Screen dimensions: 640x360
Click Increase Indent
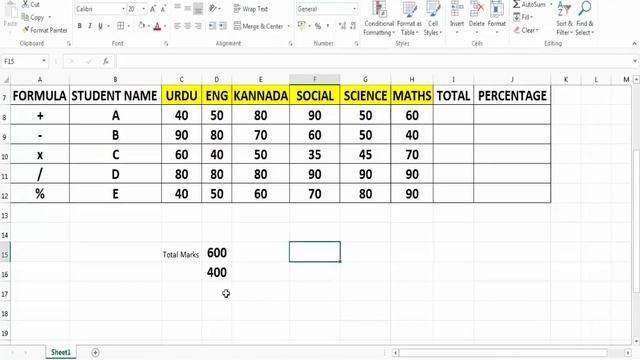click(223, 26)
